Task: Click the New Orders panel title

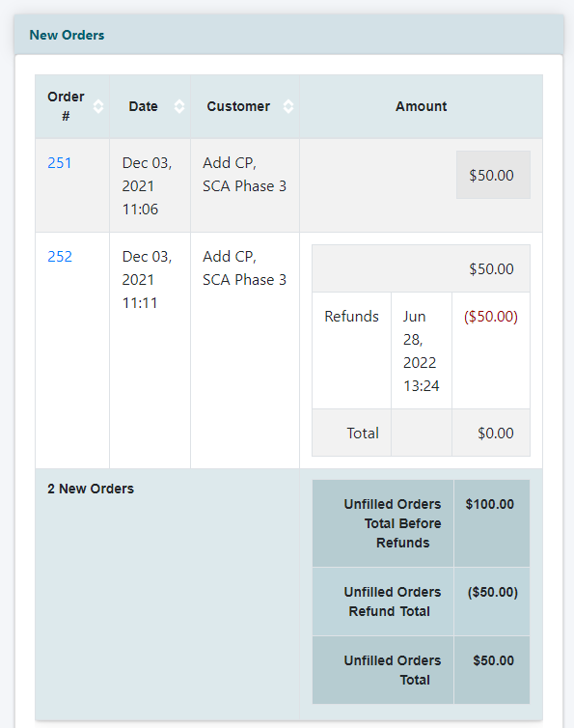Action: point(67,36)
